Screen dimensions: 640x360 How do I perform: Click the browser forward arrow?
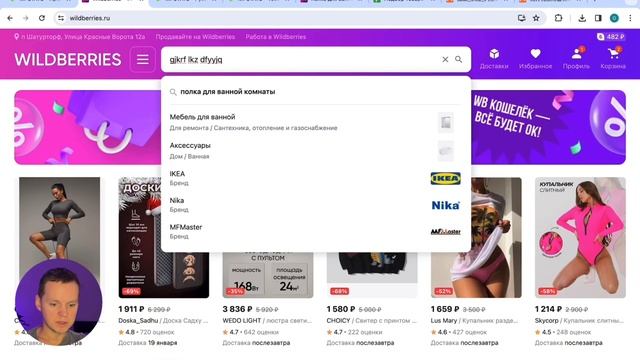(x=26, y=18)
